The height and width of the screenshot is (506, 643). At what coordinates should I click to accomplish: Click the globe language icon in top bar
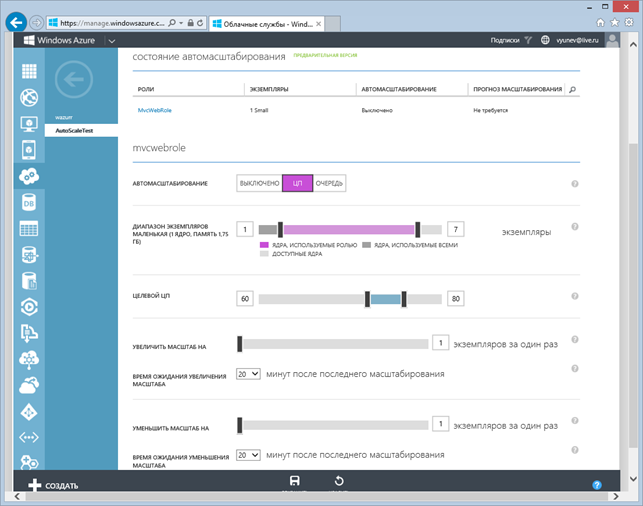point(545,40)
